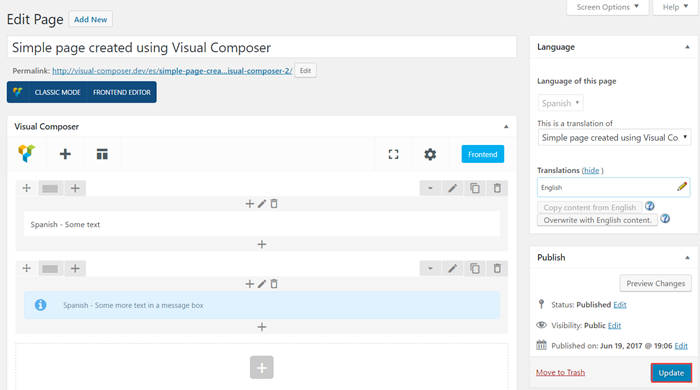
Task: Click the Visual Composer logo in blue mode bar
Action: pyautogui.click(x=18, y=92)
